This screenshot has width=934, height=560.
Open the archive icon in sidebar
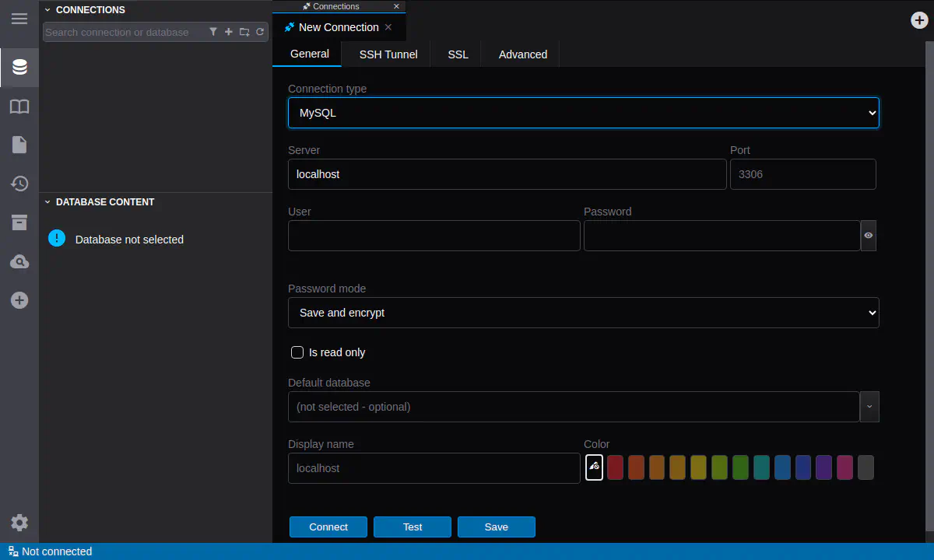click(x=19, y=222)
